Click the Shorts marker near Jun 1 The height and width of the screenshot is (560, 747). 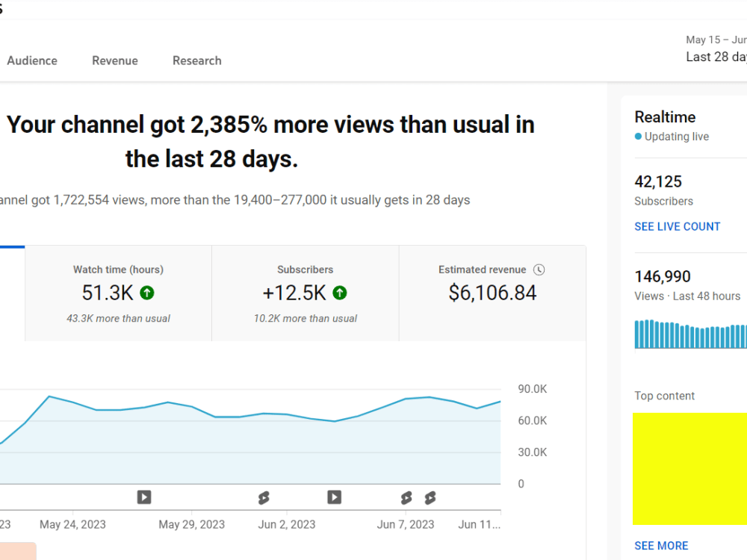(264, 498)
